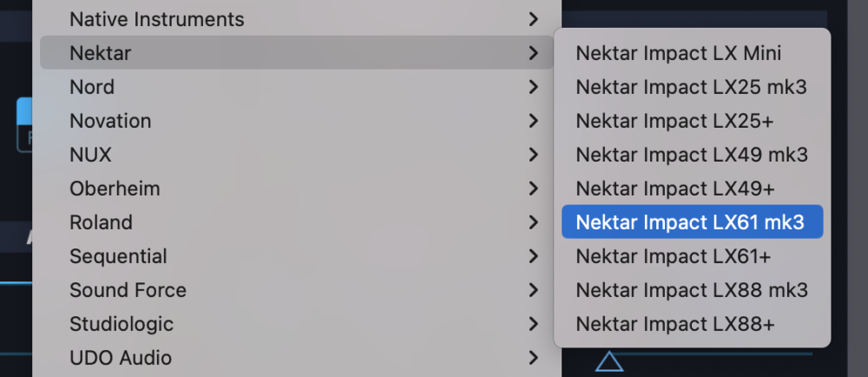Viewport: 868px width, 377px height.
Task: Open the Nord submenu
Action: coord(92,87)
